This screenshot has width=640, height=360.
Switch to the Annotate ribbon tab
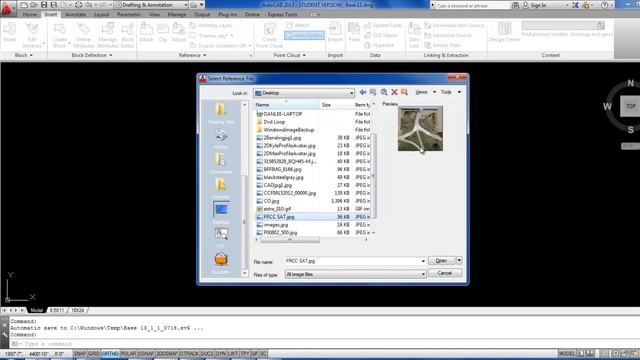pyautogui.click(x=76, y=14)
